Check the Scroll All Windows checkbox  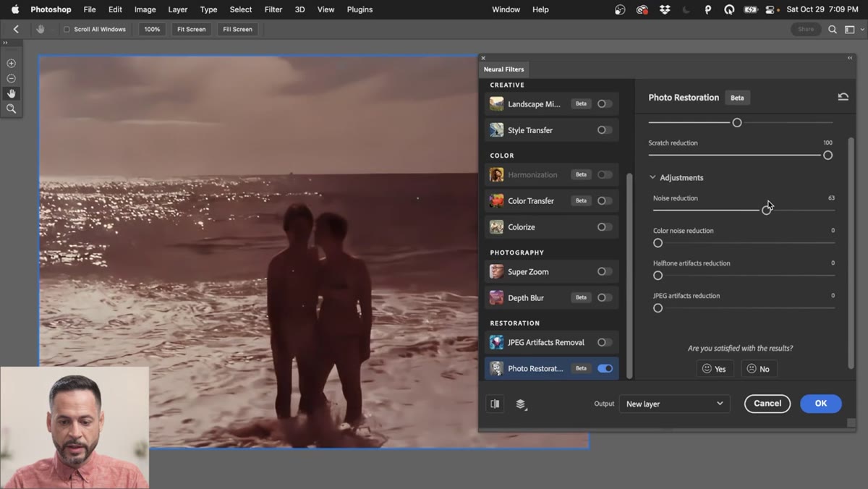pyautogui.click(x=67, y=30)
